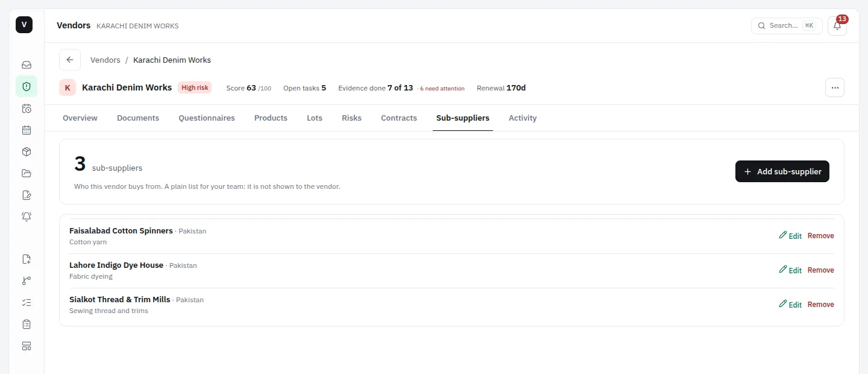Open the calendar-clock icon in sidebar

pyautogui.click(x=27, y=109)
